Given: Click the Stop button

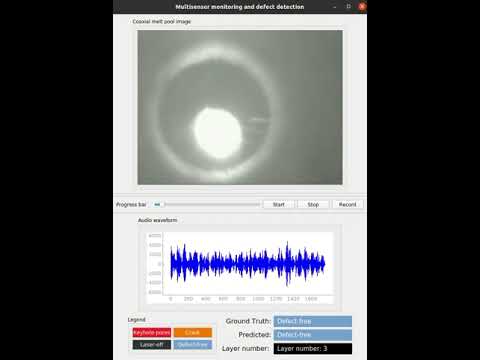Looking at the screenshot, I should pos(313,204).
